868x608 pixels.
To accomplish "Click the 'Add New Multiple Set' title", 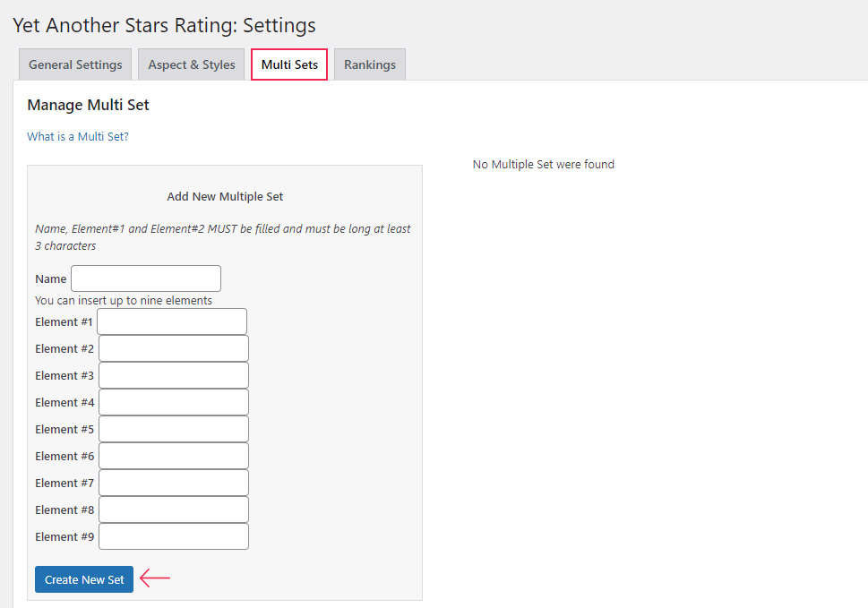I will 225,196.
